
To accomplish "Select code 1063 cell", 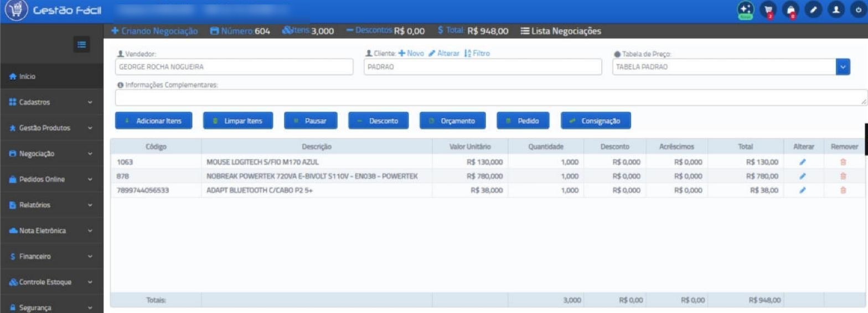I will point(156,162).
